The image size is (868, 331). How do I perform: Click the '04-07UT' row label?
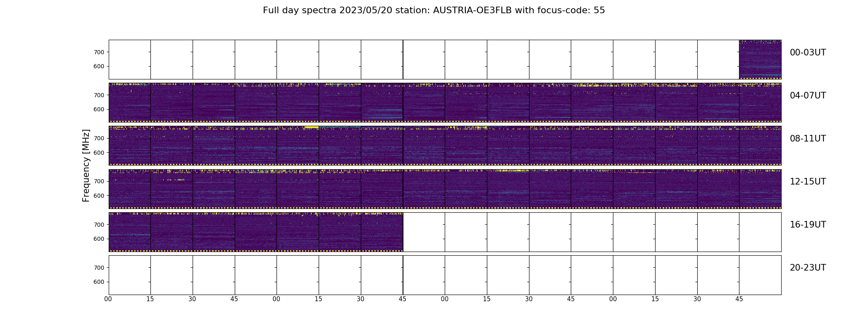(808, 96)
